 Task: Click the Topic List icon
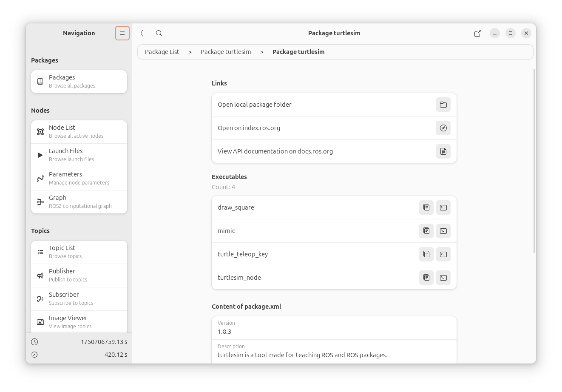pos(40,252)
